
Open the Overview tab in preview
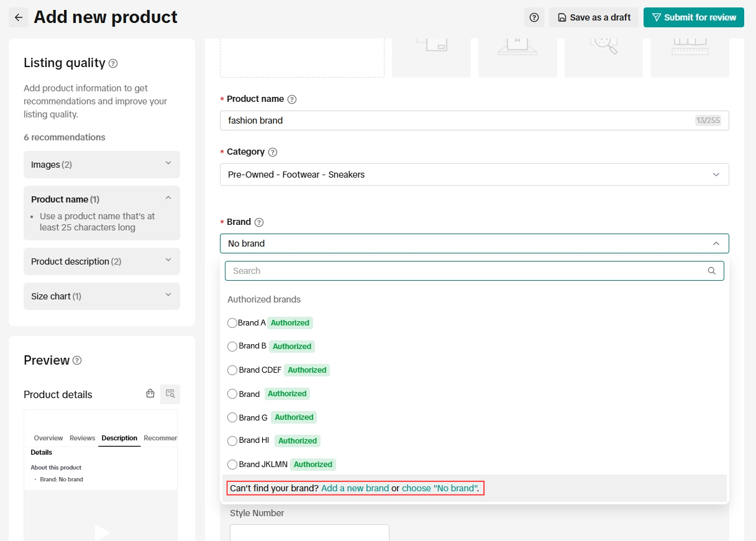coord(48,438)
